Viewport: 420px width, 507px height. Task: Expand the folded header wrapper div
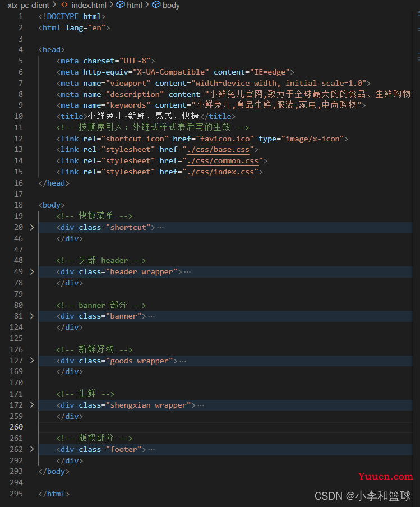pyautogui.click(x=32, y=272)
